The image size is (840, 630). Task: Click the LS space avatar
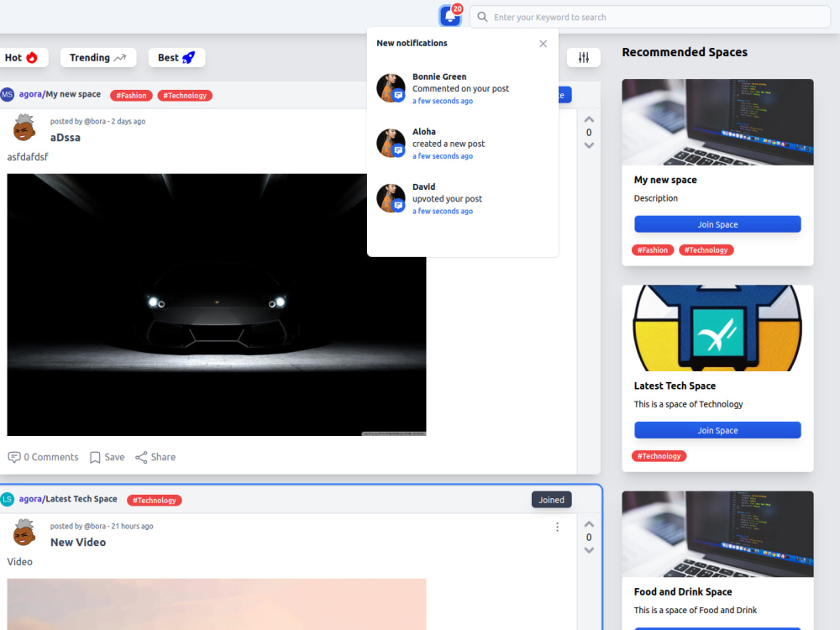coord(7,500)
